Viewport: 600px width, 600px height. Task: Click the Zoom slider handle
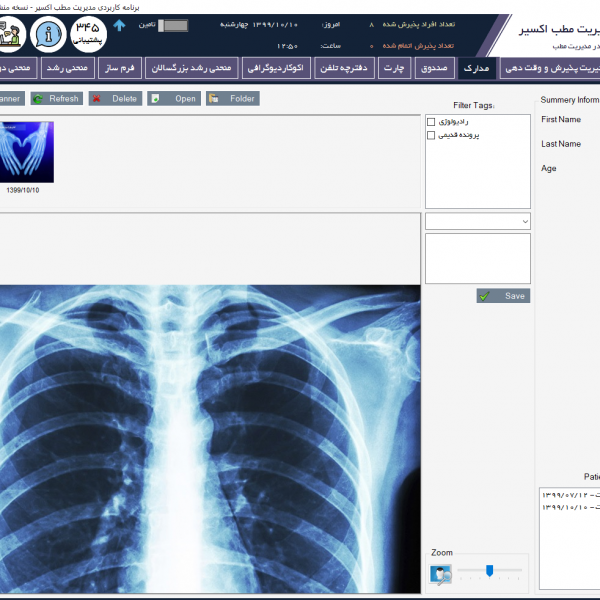489,571
